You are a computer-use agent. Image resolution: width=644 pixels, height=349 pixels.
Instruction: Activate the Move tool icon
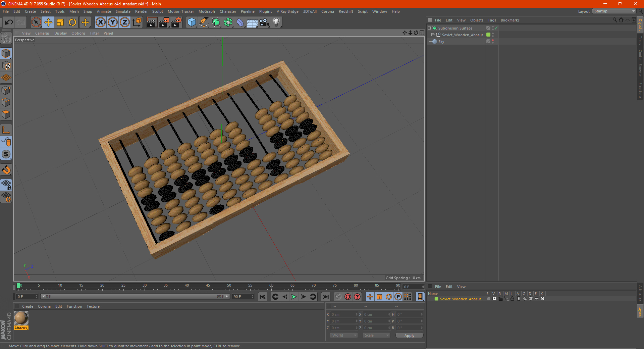[x=48, y=22]
